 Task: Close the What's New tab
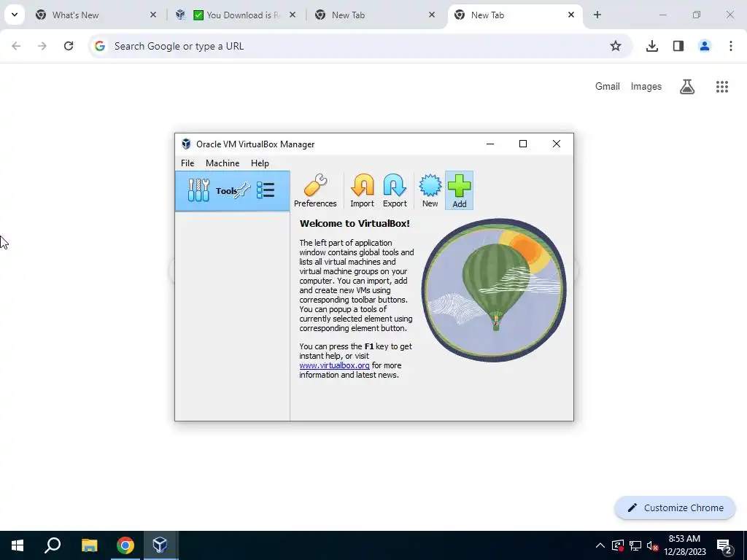pos(153,15)
